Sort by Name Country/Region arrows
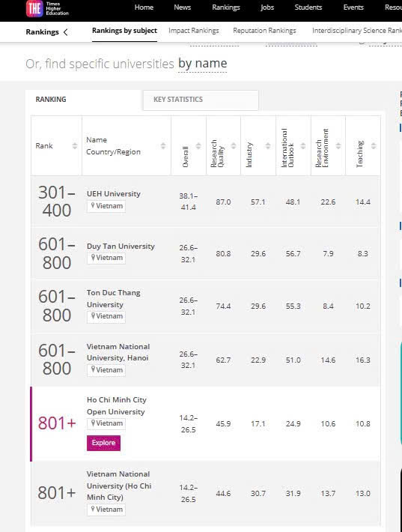This screenshot has width=402, height=532. pyautogui.click(x=163, y=146)
